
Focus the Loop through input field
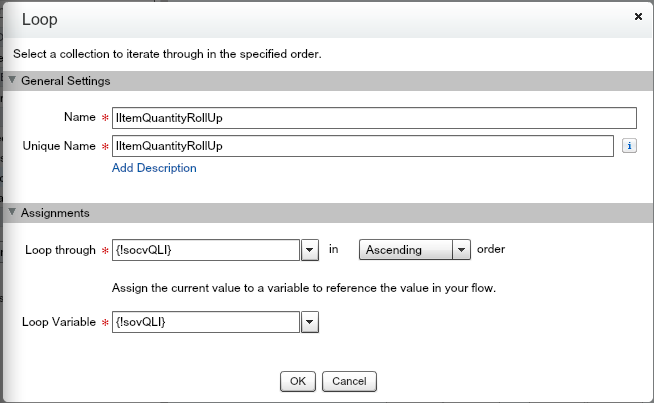(x=205, y=249)
